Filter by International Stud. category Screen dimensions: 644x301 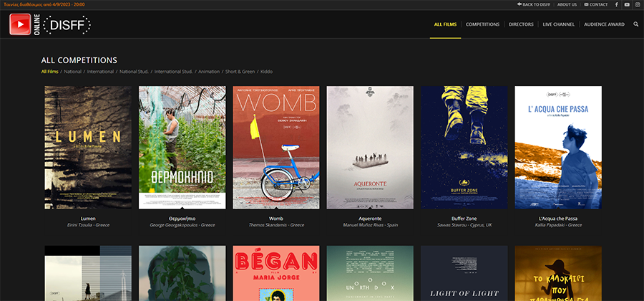(x=173, y=72)
